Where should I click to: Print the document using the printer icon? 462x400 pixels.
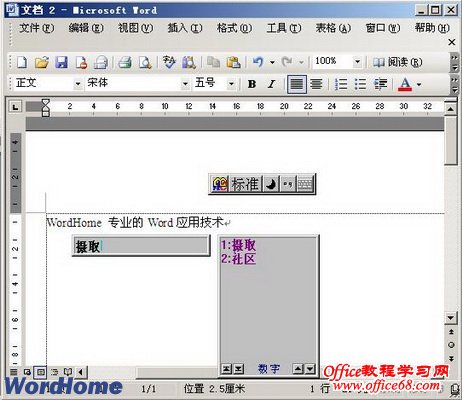tap(125, 62)
